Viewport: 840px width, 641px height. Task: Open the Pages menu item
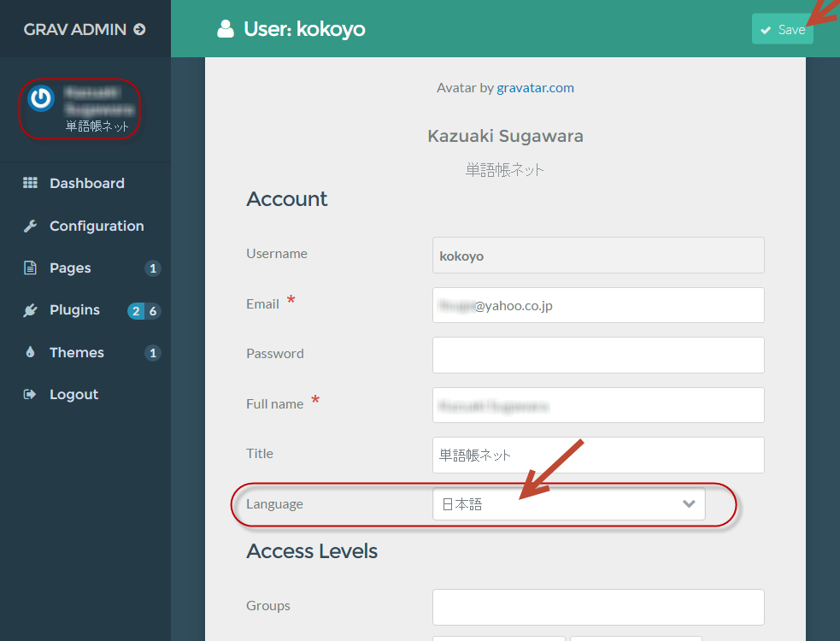(x=70, y=268)
